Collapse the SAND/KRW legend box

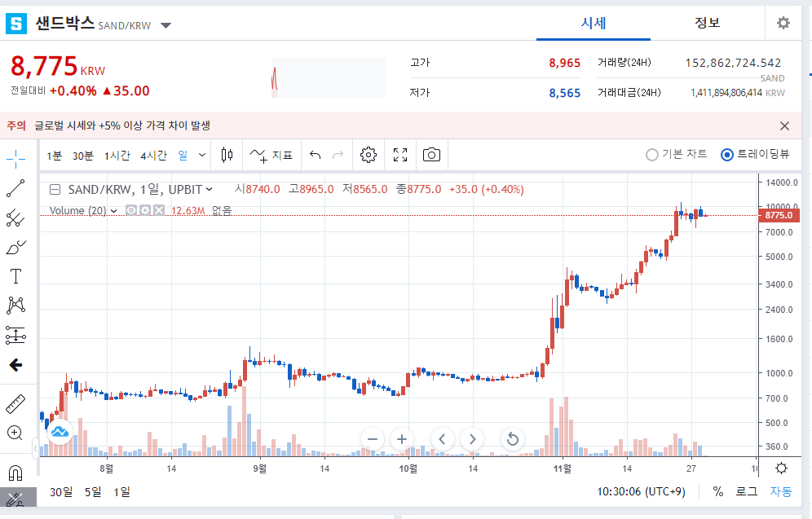pyautogui.click(x=55, y=189)
